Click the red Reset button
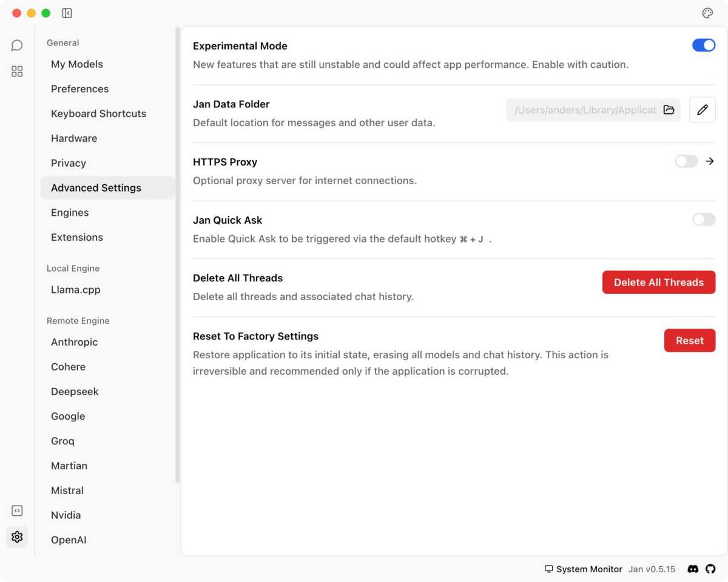728x582 pixels. 690,341
